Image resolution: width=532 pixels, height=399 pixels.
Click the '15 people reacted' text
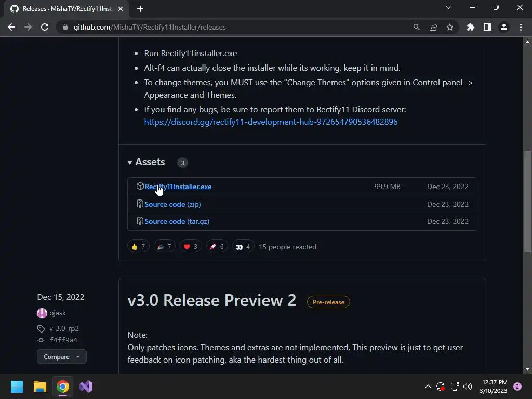click(287, 247)
